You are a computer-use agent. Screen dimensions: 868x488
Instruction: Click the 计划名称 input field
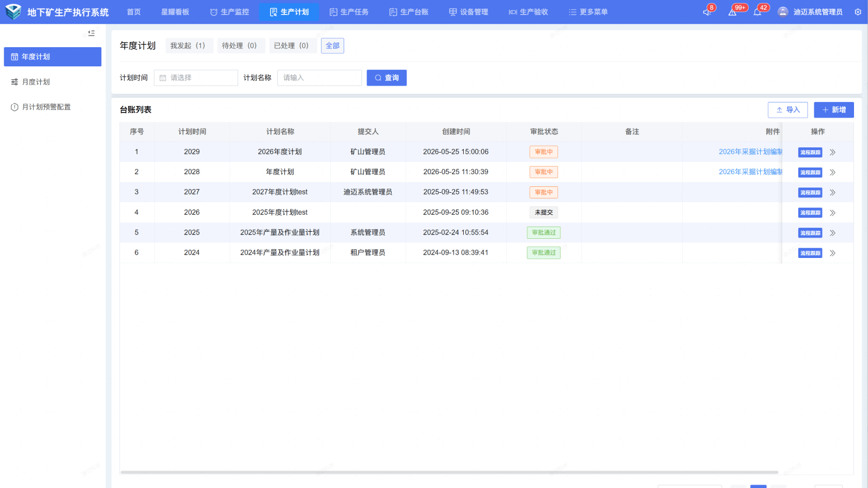[x=319, y=77]
